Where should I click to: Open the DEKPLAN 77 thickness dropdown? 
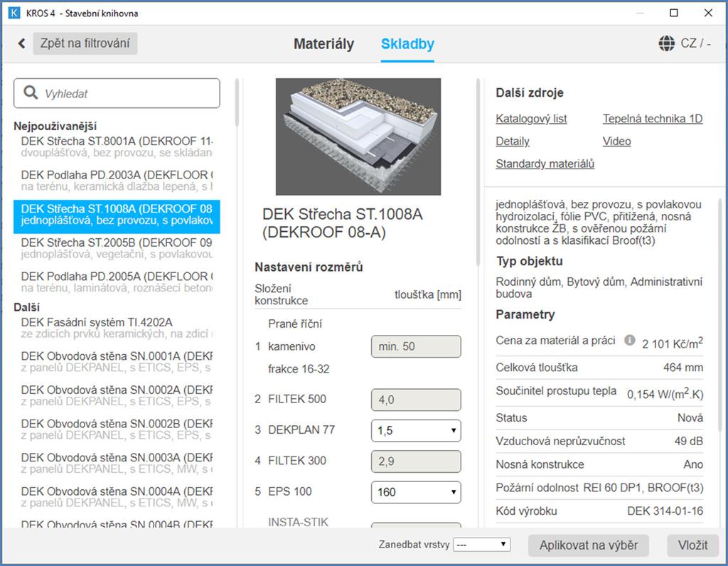pos(416,430)
